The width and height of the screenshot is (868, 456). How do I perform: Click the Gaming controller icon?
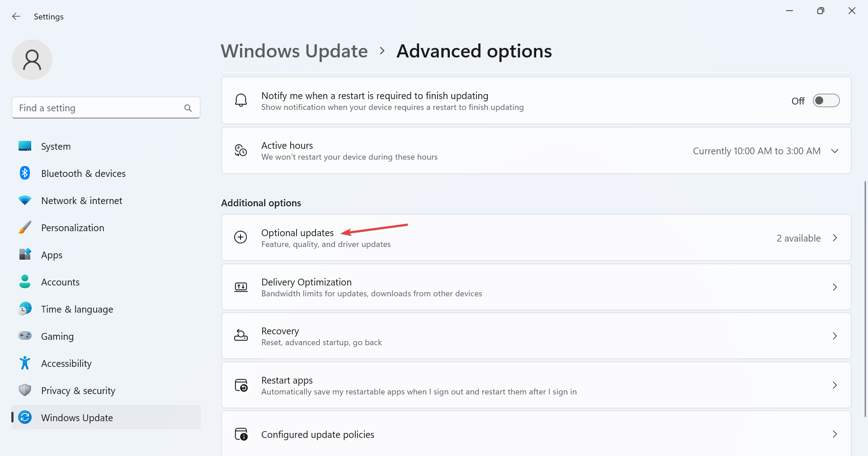25,336
